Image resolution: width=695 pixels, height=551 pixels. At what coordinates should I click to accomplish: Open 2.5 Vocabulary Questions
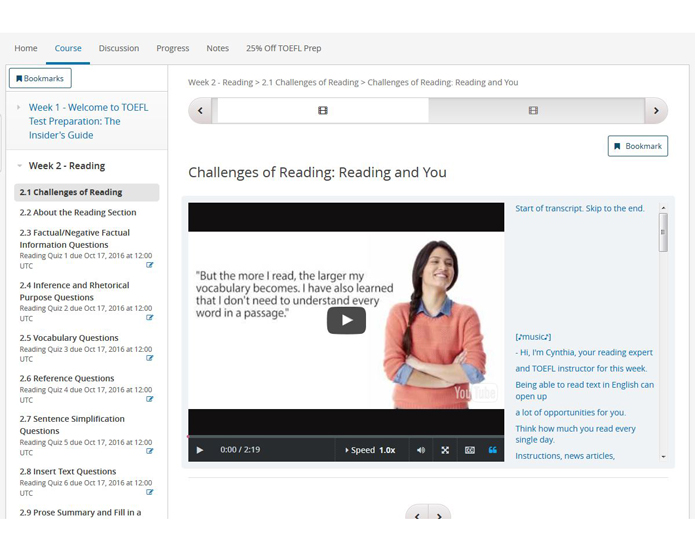69,338
